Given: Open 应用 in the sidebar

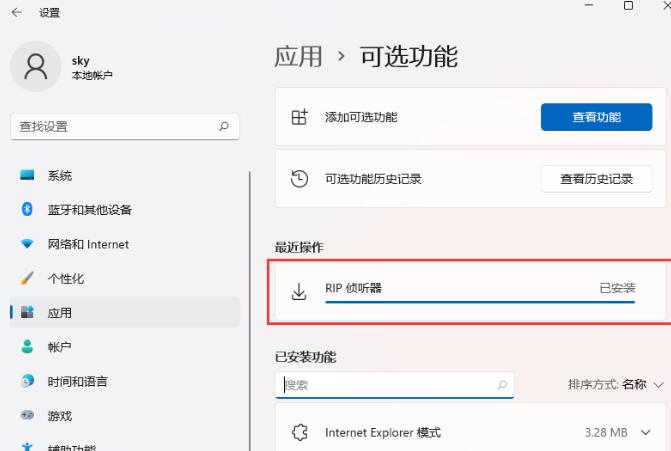Looking at the screenshot, I should (60, 313).
